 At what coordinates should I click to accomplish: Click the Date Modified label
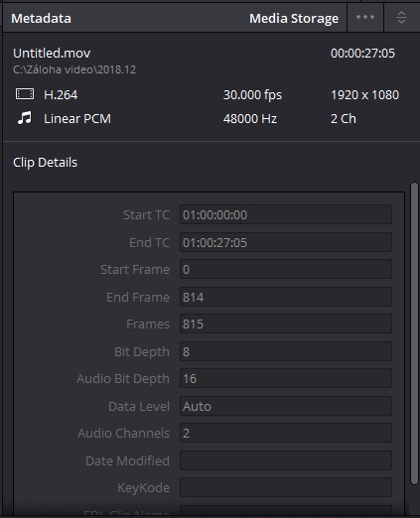click(127, 460)
